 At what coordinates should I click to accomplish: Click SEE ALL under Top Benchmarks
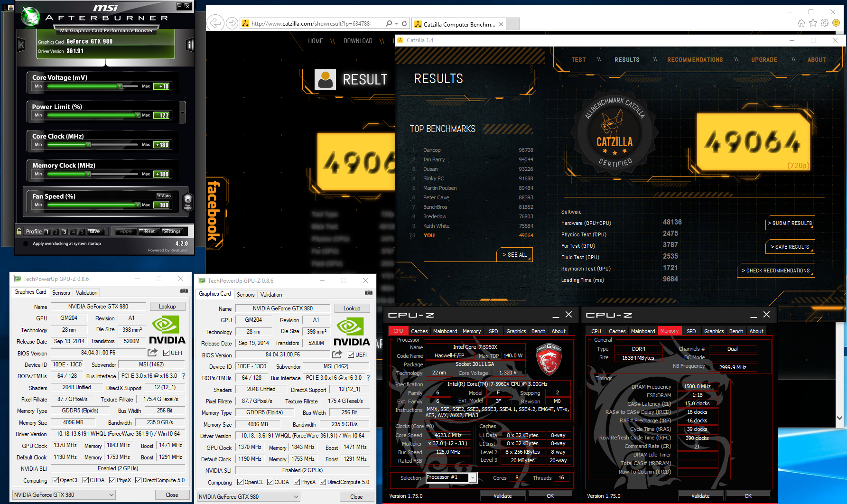(x=515, y=255)
